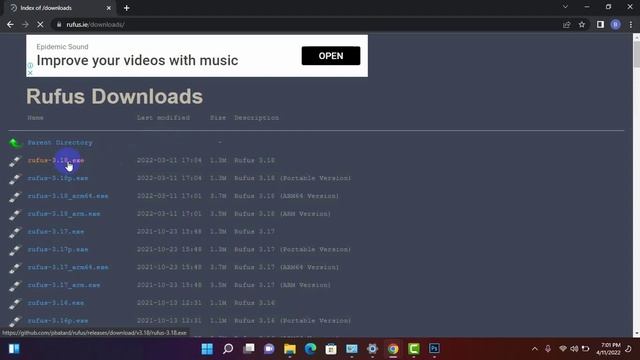This screenshot has height=360, width=640.
Task: Click the USB icon beside rufus-3.18.exe
Action: (15, 161)
